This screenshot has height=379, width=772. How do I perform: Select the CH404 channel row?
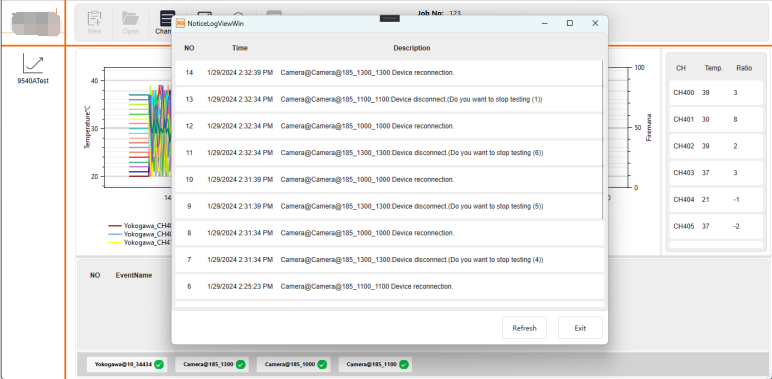(x=716, y=199)
